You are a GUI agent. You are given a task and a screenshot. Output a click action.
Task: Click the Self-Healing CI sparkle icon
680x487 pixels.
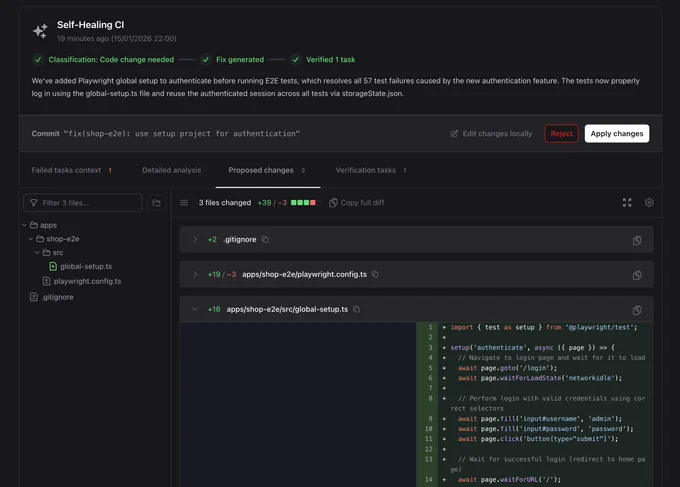40,31
